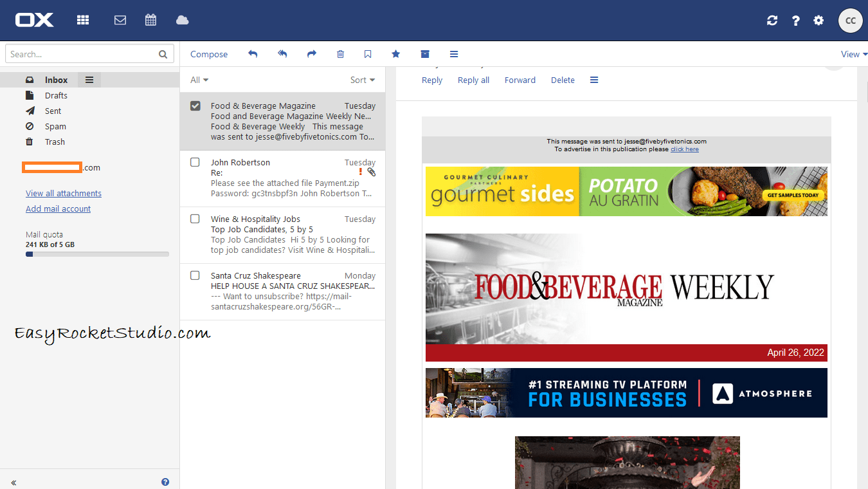Click the Archive box toolbar icon
The image size is (868, 489).
pos(425,54)
